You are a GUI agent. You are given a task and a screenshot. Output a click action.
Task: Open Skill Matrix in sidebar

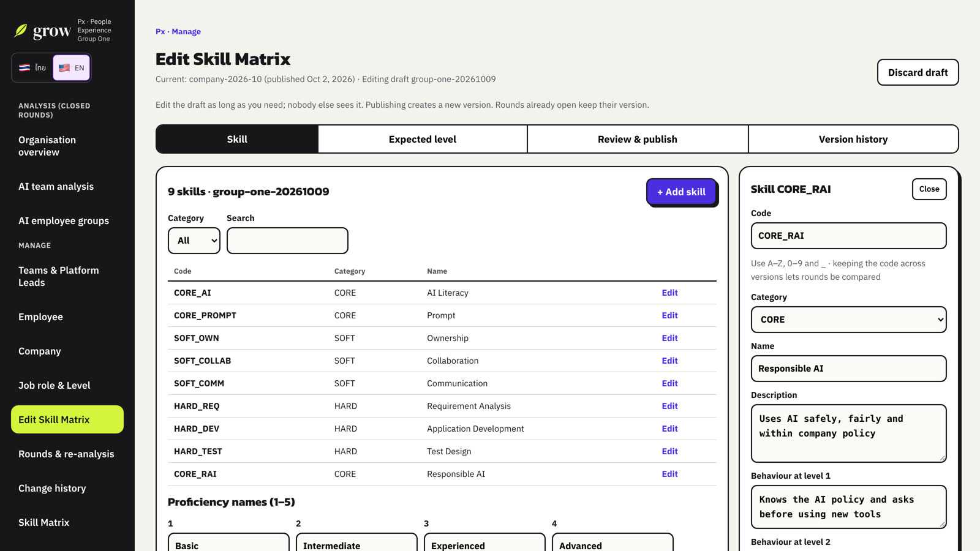click(x=67, y=522)
